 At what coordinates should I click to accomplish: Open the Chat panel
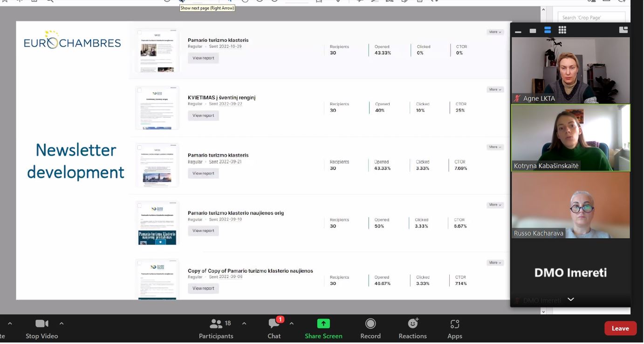click(x=274, y=328)
